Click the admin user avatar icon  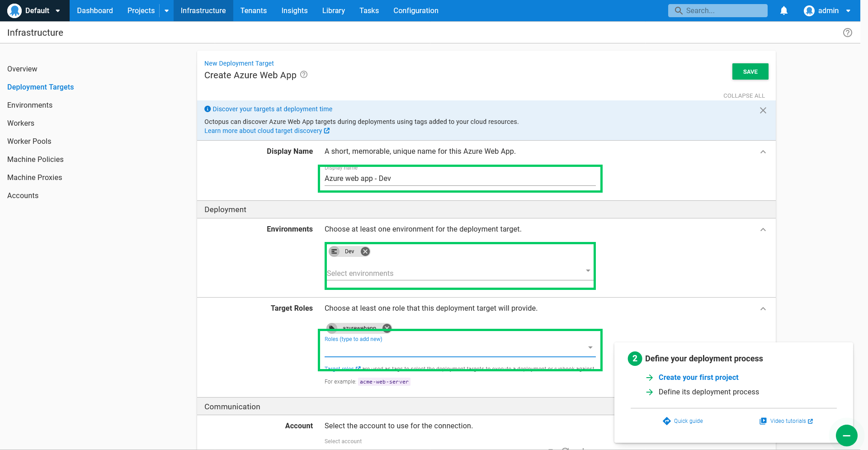[x=809, y=10]
